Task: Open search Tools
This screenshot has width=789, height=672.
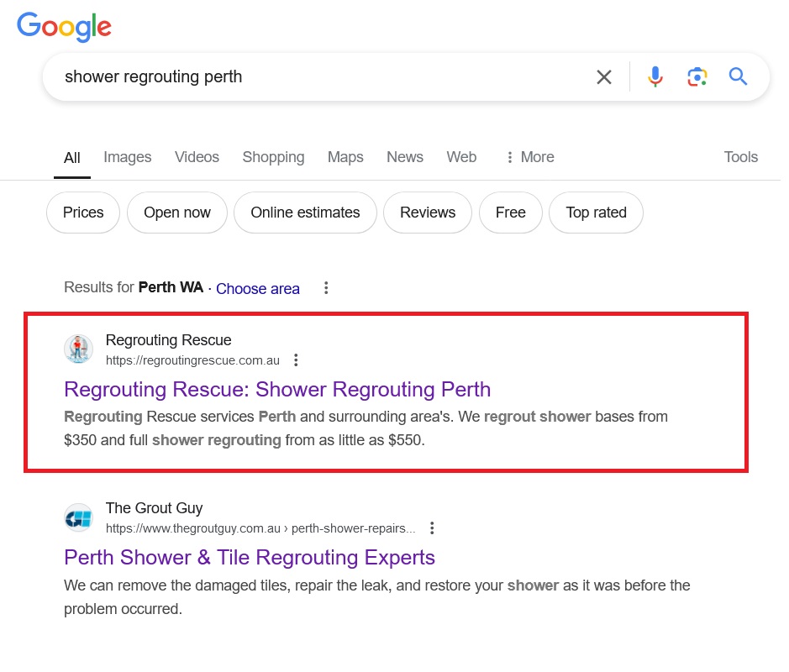Action: [x=741, y=157]
